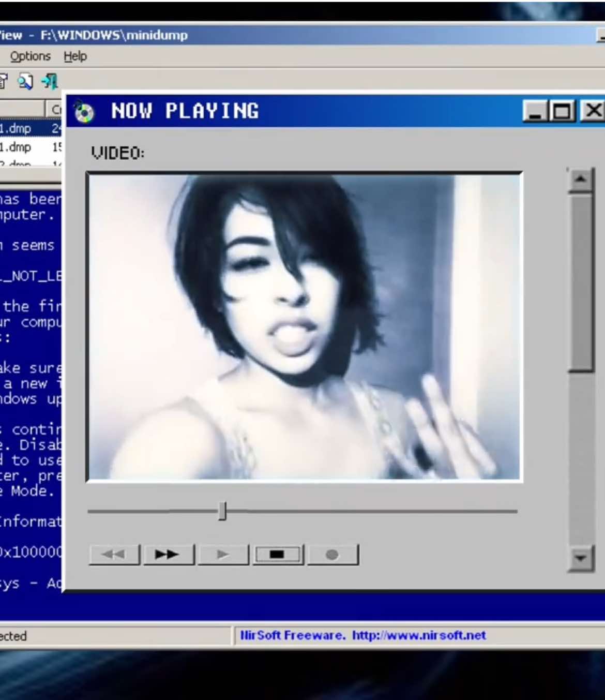Click the exit toolbar icon in BlueScreenView
Viewport: 605px width, 700px height.
click(x=50, y=81)
